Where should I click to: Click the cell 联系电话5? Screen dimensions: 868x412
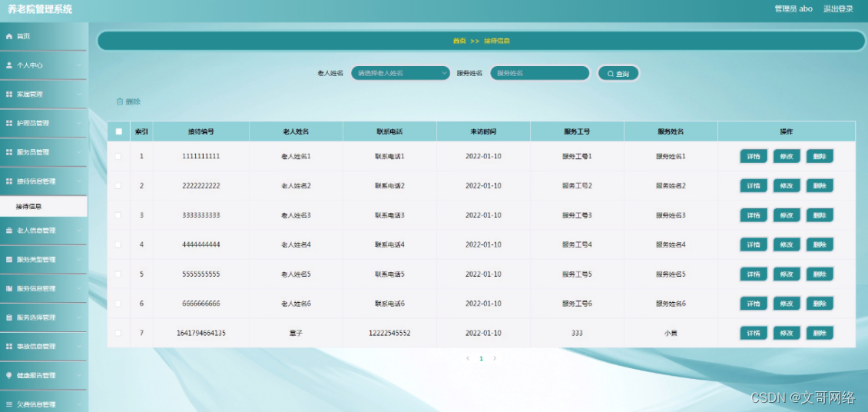click(389, 274)
